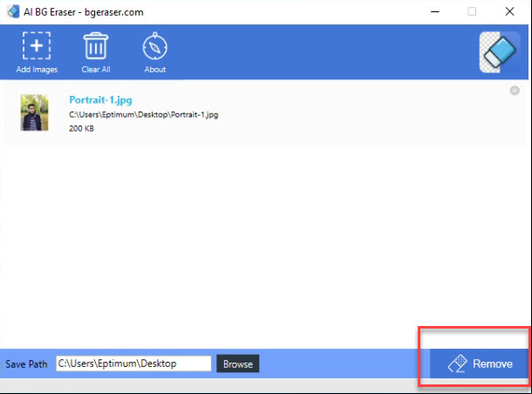Open the About compass icon
The width and height of the screenshot is (532, 394).
[155, 46]
